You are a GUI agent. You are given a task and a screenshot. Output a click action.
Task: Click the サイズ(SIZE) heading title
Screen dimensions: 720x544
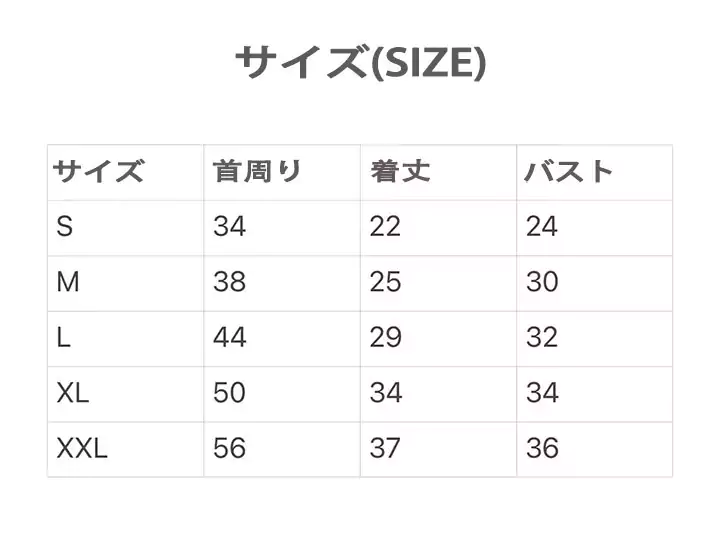tap(360, 64)
